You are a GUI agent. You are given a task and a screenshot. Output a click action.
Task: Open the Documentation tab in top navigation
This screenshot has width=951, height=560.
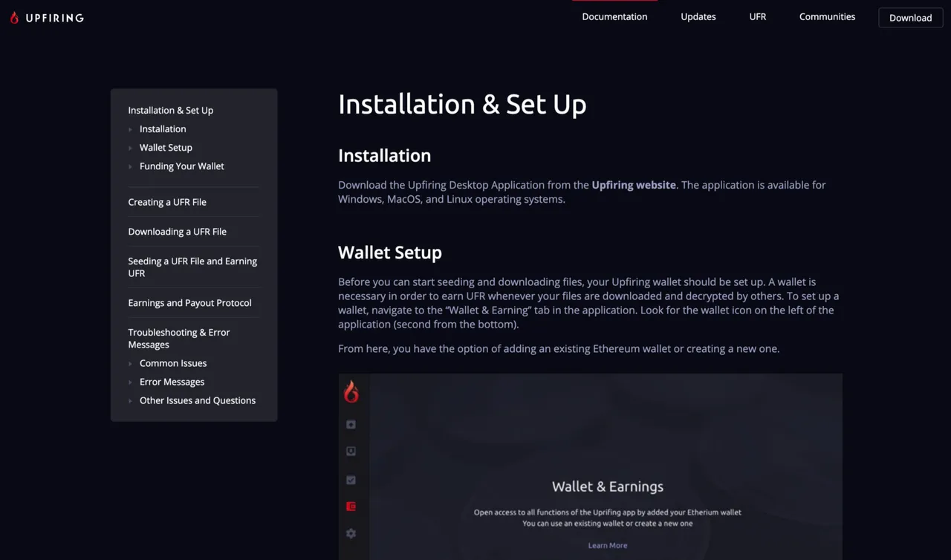tap(614, 16)
